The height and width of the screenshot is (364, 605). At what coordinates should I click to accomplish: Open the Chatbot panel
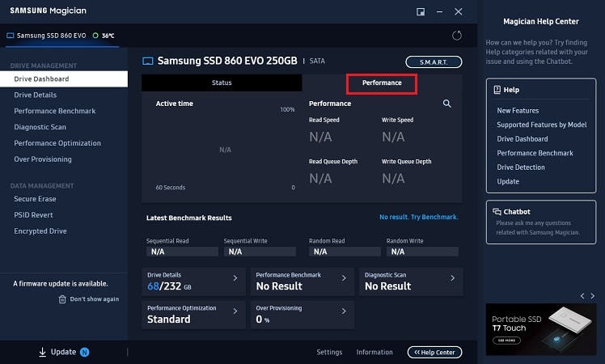(x=541, y=222)
